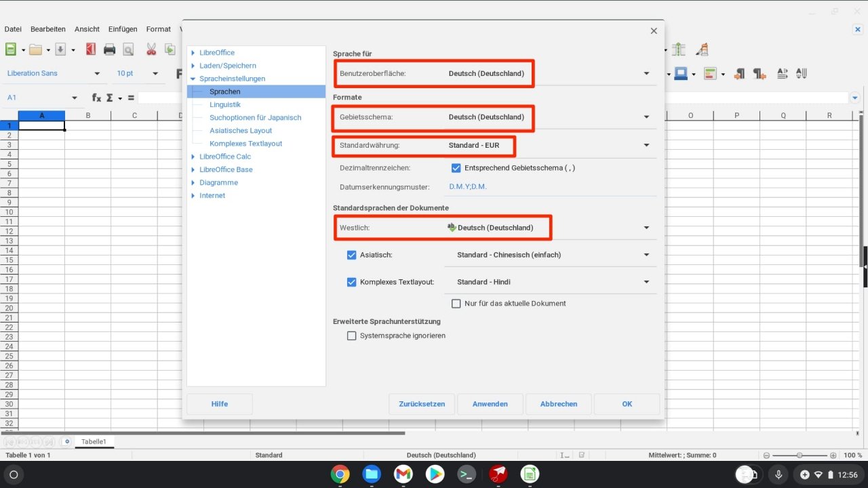Screen dimensions: 868x488
Task: Show the Draw Functions toolbar
Action: click(x=703, y=49)
